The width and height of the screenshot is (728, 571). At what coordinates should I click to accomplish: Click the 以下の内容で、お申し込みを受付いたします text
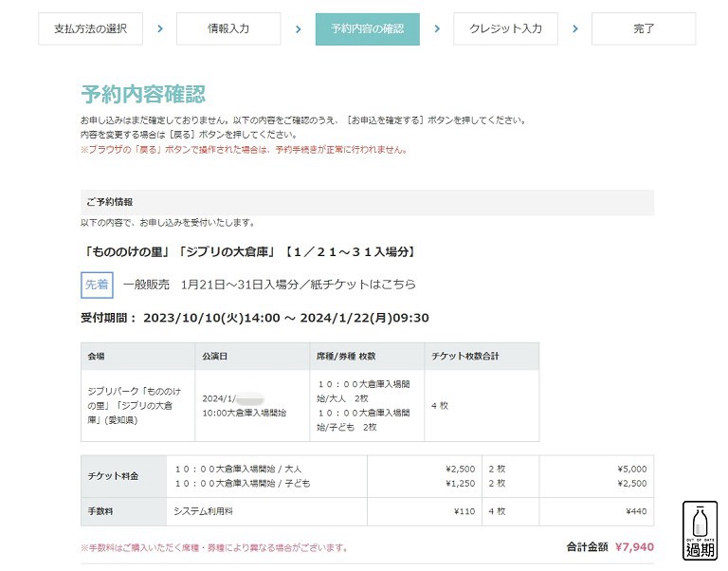[168, 223]
